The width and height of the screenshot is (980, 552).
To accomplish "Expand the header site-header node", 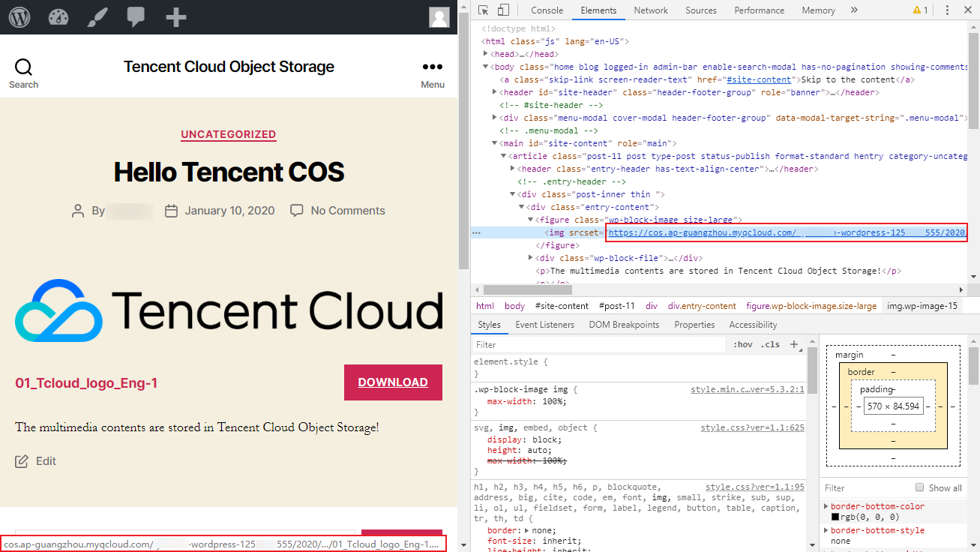I will point(495,92).
